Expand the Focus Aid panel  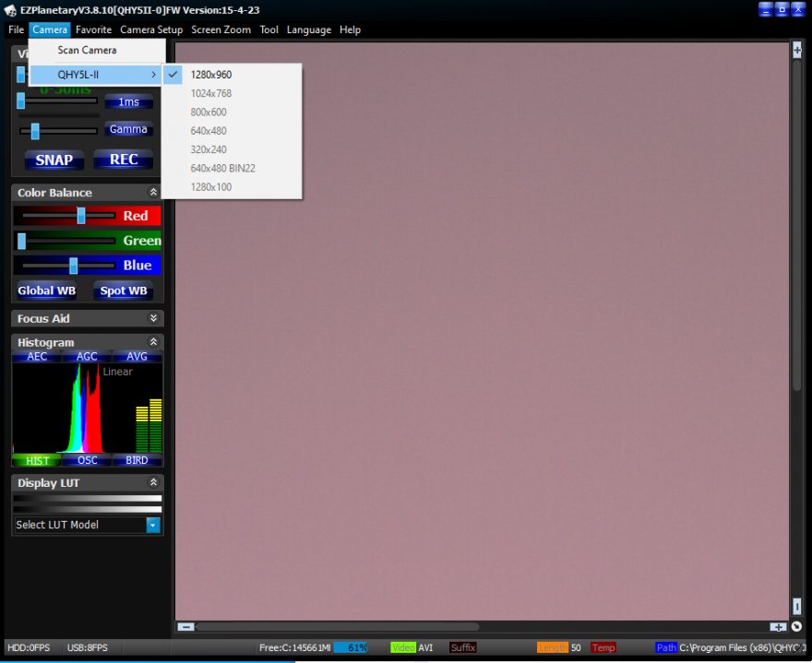click(153, 318)
